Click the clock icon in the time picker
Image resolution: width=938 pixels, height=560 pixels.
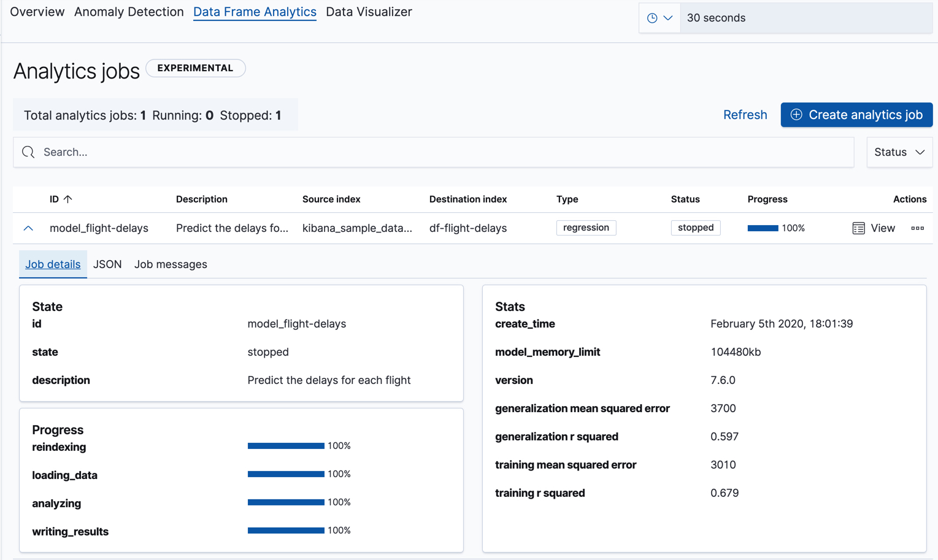click(x=652, y=17)
